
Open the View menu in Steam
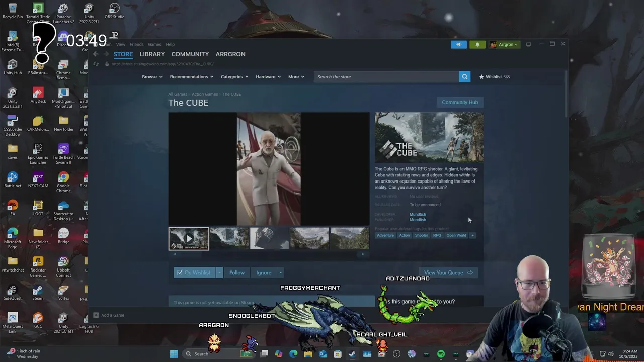pos(121,44)
